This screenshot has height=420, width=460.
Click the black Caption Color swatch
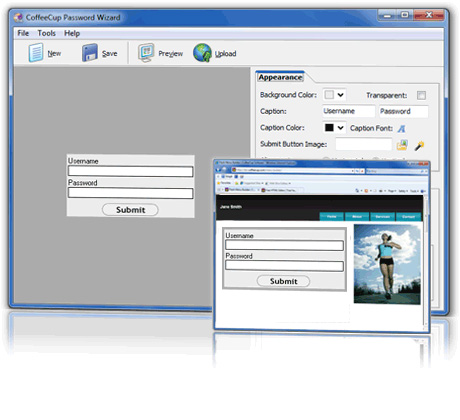pyautogui.click(x=329, y=128)
